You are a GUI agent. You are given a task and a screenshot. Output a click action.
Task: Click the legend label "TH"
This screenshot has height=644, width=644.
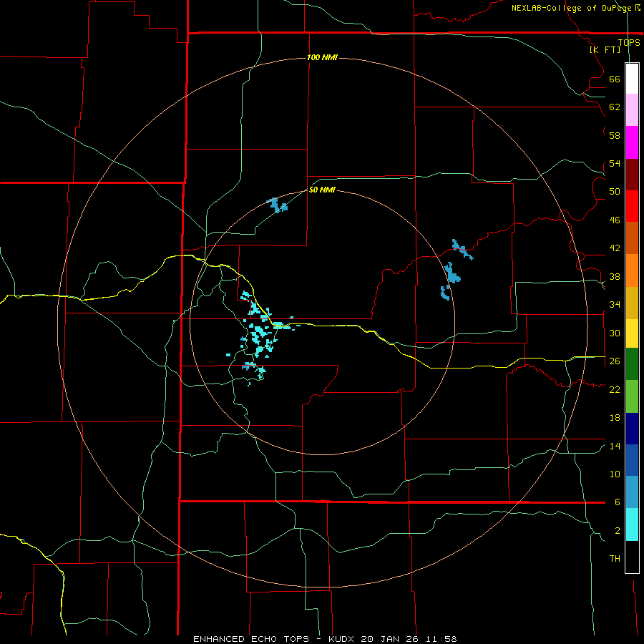tap(615, 559)
